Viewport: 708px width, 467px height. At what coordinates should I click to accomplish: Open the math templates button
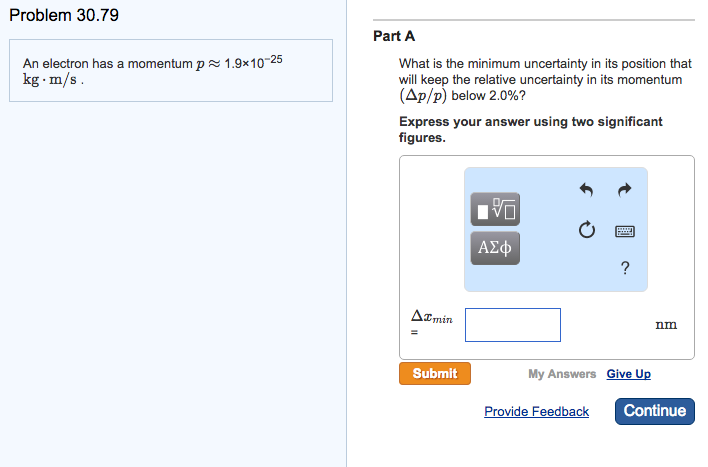coord(495,209)
